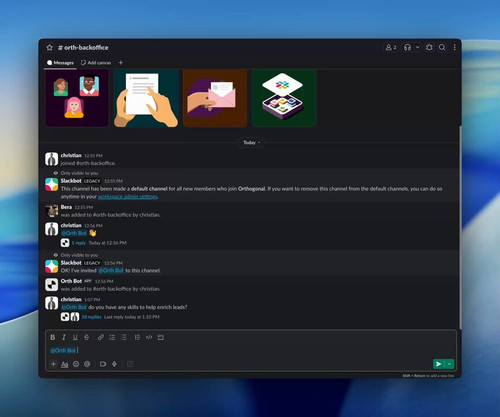Click the @Orth Bot mention with wave emoji
The width and height of the screenshot is (500, 417).
(x=74, y=233)
